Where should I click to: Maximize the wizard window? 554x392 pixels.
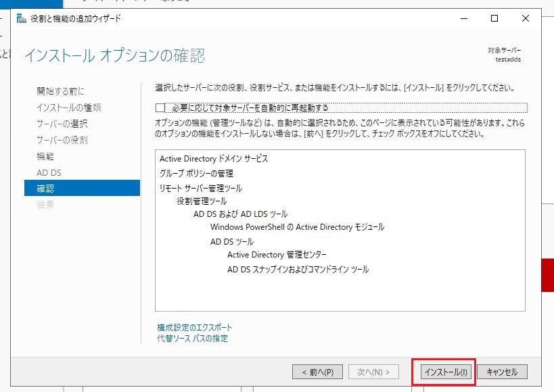click(x=494, y=18)
